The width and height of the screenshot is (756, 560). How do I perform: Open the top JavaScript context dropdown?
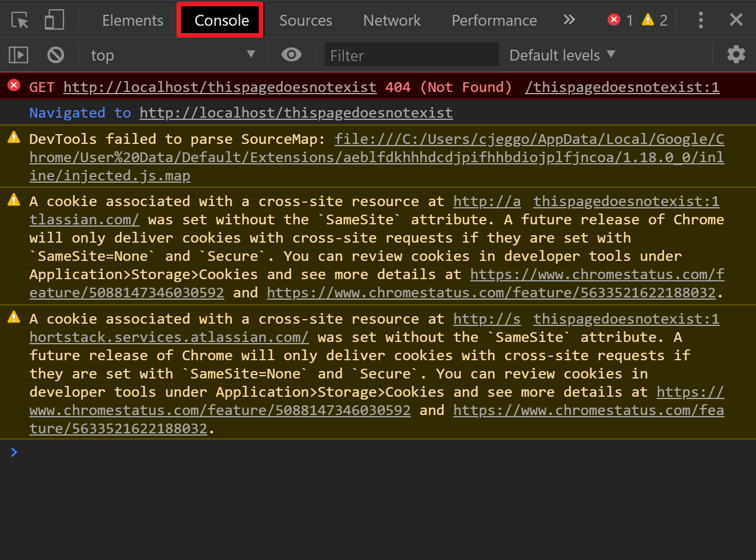point(172,55)
